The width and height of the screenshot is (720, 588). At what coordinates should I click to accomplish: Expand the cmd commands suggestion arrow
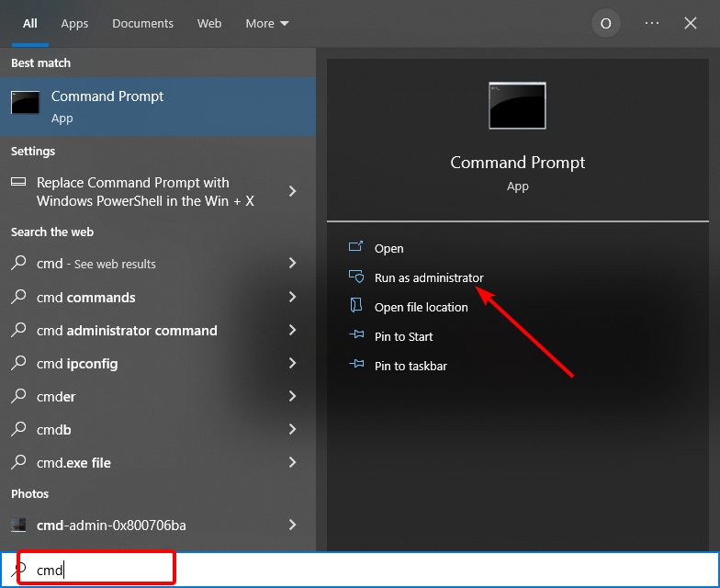click(x=292, y=298)
